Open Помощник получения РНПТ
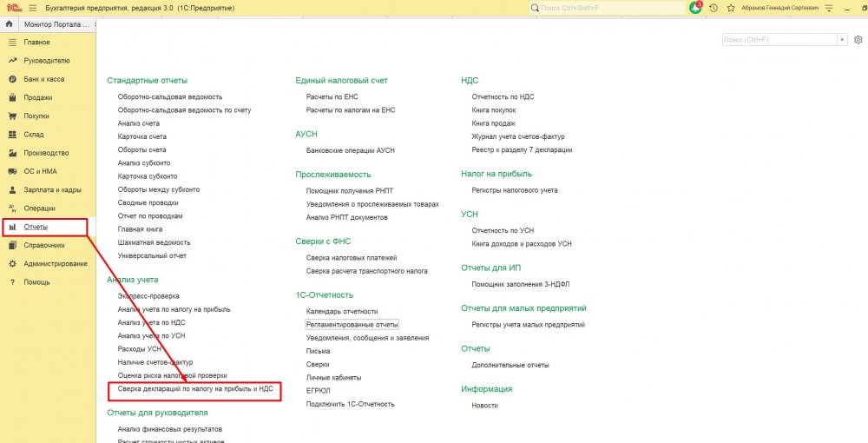Image resolution: width=868 pixels, height=443 pixels. point(350,190)
